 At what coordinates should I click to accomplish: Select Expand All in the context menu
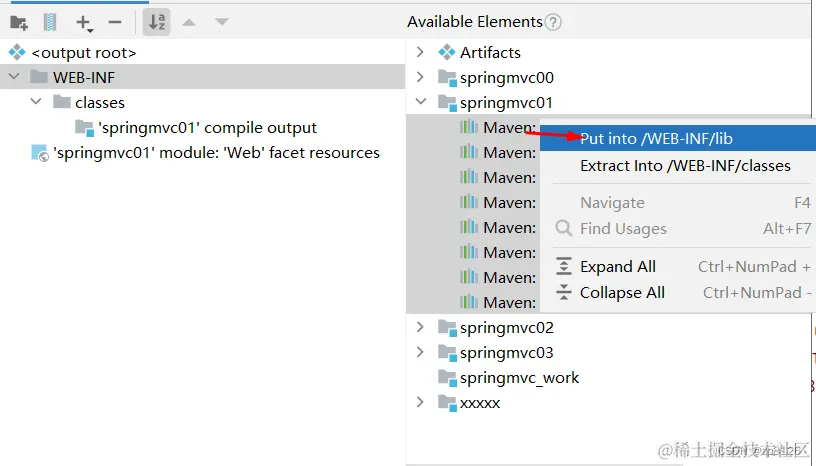618,267
